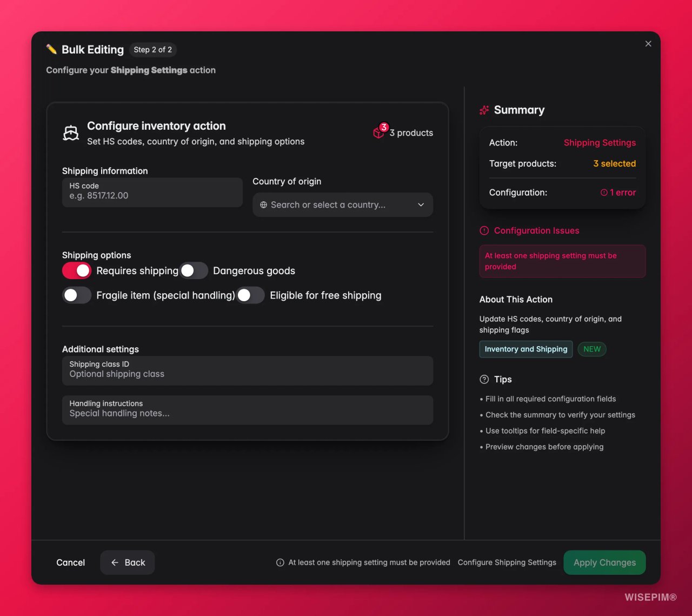Click into the HS code input field
This screenshot has height=616, width=692.
click(x=152, y=192)
